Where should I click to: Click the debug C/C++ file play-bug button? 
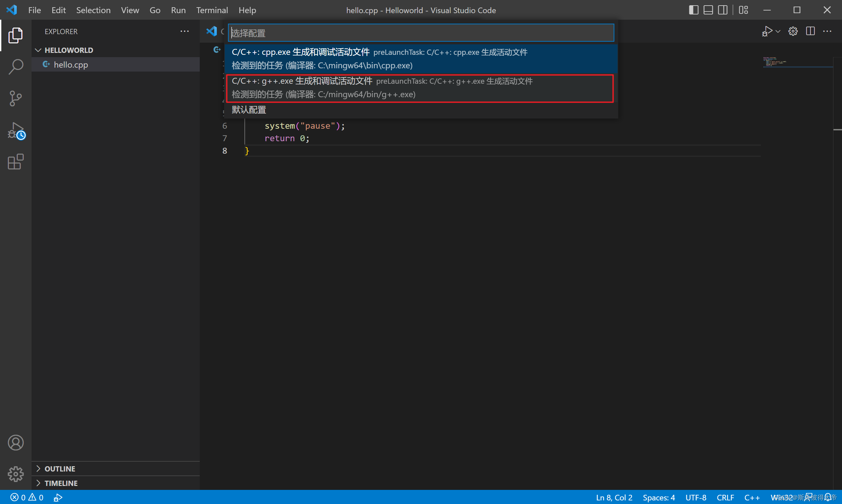coord(767,31)
